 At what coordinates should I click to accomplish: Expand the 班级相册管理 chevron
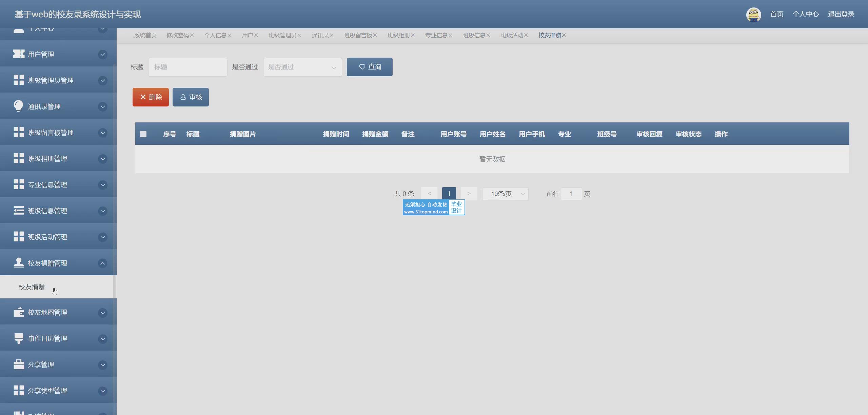[103, 159]
